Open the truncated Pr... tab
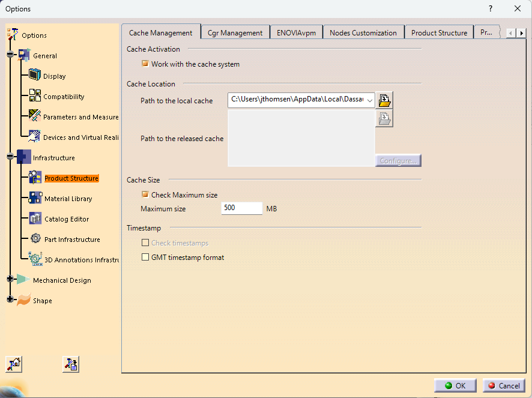The height and width of the screenshot is (398, 532). [486, 32]
